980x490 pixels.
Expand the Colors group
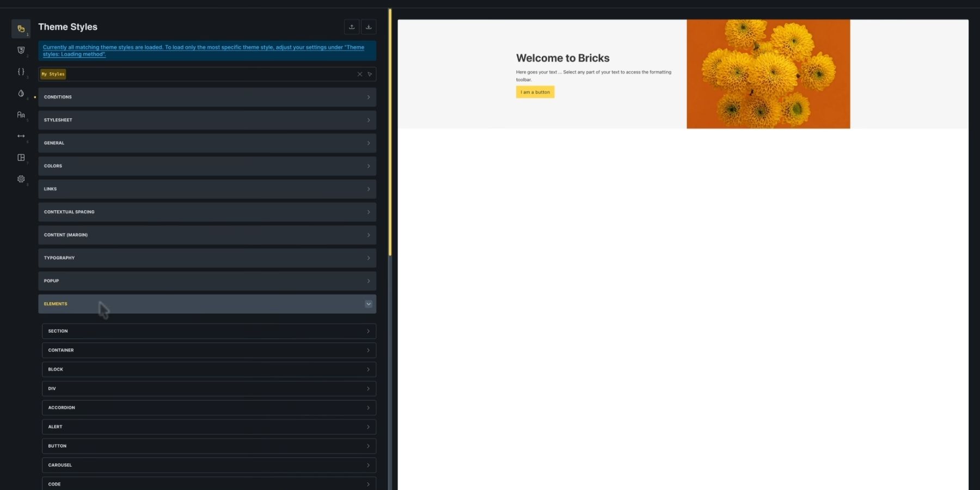pyautogui.click(x=207, y=166)
